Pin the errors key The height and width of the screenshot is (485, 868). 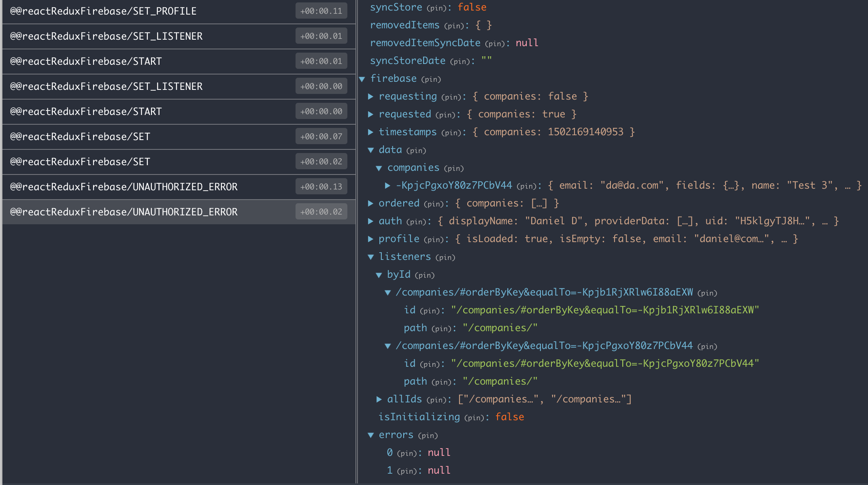tap(428, 436)
